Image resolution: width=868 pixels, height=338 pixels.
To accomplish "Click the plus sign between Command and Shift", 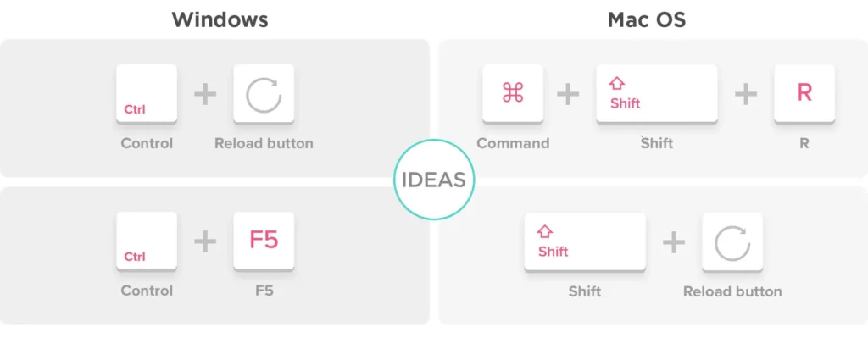I will (x=569, y=94).
